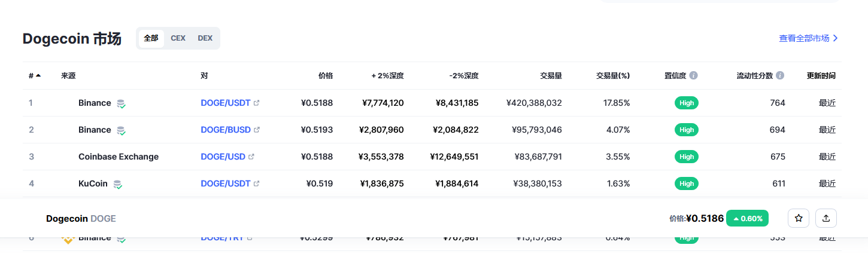Select the 全部 market filter

coord(151,38)
